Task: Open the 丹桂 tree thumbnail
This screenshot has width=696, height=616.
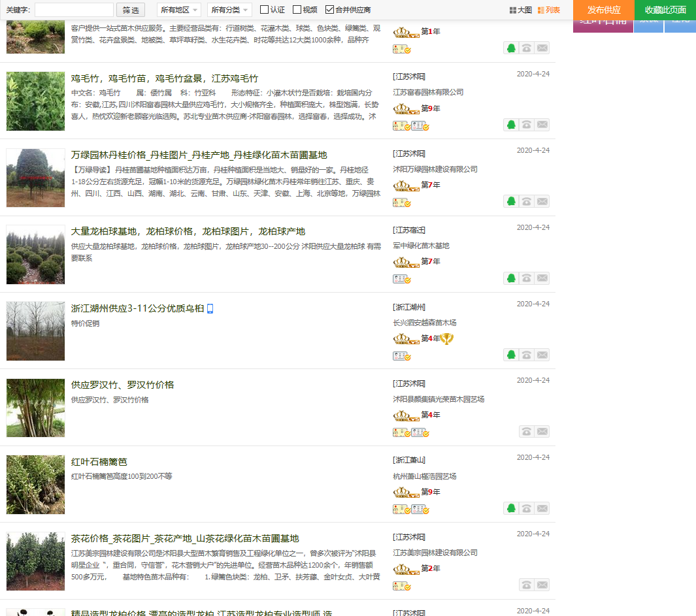Action: point(35,178)
